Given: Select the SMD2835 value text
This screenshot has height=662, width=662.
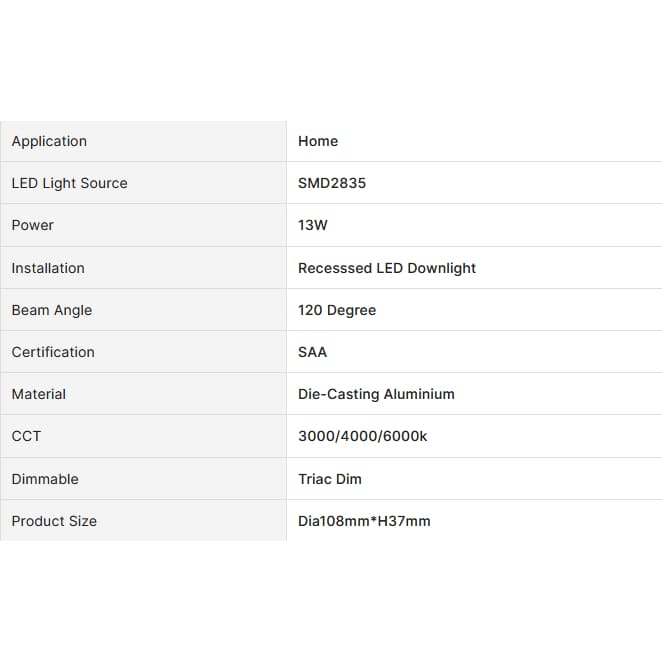Looking at the screenshot, I should (x=332, y=183).
